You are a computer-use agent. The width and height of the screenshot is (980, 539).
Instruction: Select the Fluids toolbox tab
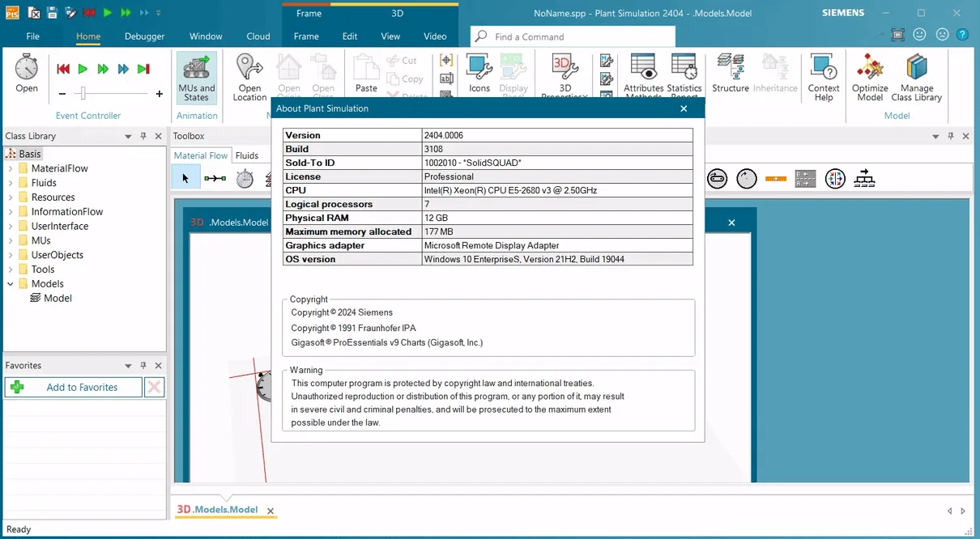click(x=247, y=155)
